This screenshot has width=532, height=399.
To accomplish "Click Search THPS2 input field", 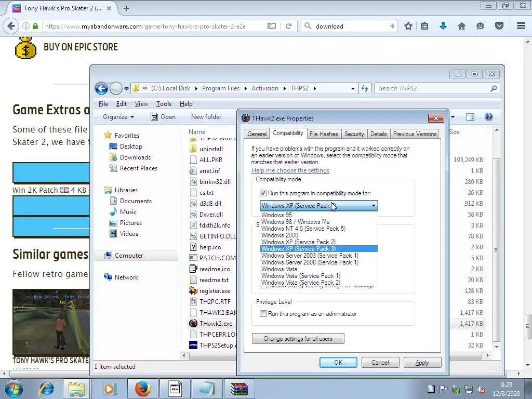I will [437, 88].
